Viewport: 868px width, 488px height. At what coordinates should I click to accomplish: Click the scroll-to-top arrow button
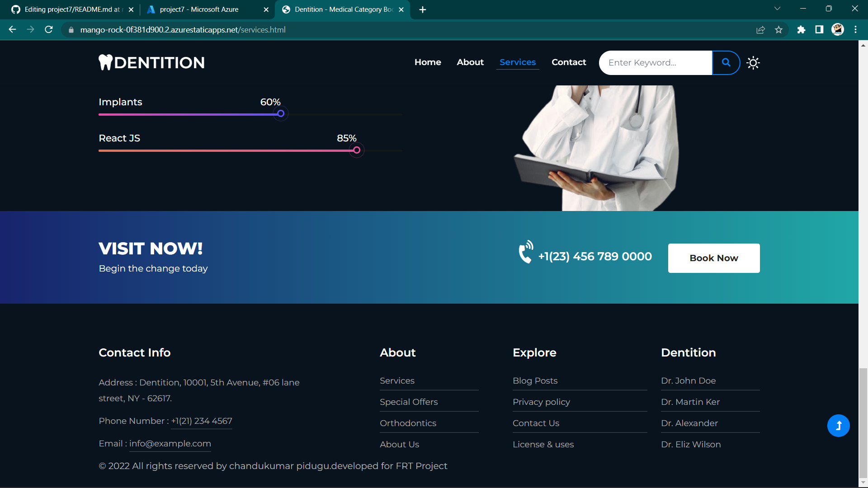tap(839, 425)
